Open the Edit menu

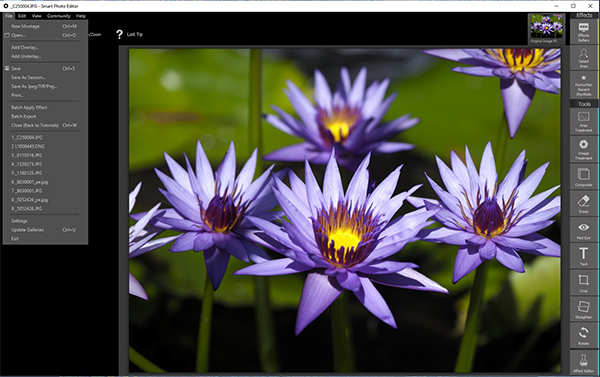(x=22, y=16)
